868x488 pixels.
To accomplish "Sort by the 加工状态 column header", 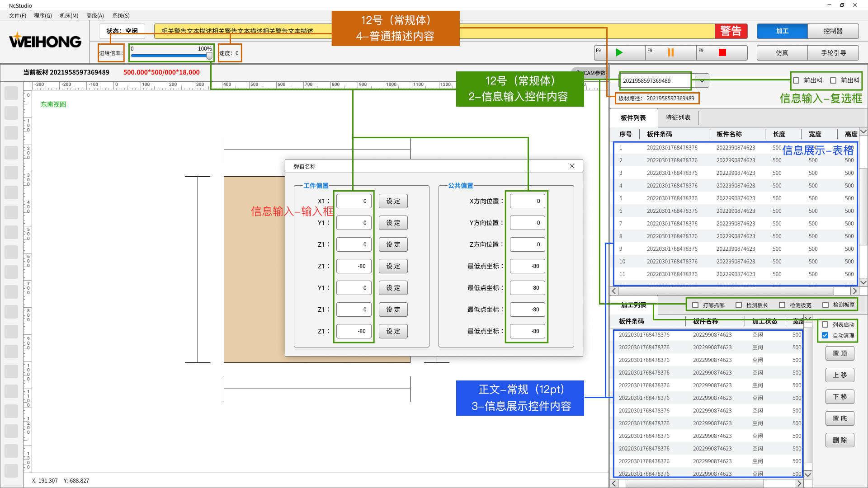I will coord(765,321).
